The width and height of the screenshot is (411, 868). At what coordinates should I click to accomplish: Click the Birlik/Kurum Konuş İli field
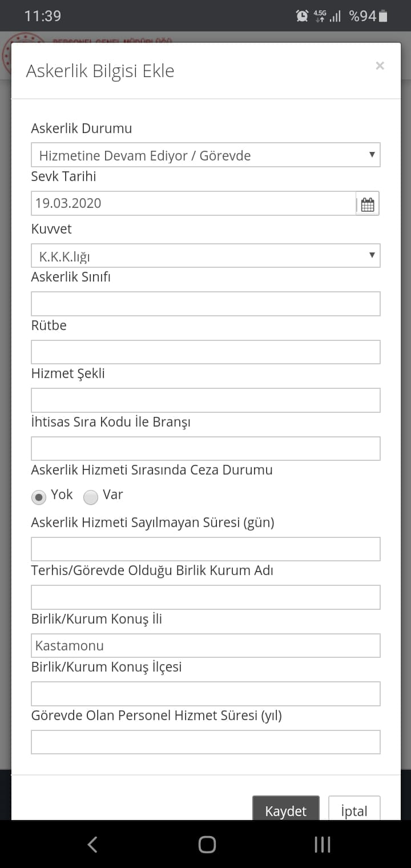coord(205,646)
